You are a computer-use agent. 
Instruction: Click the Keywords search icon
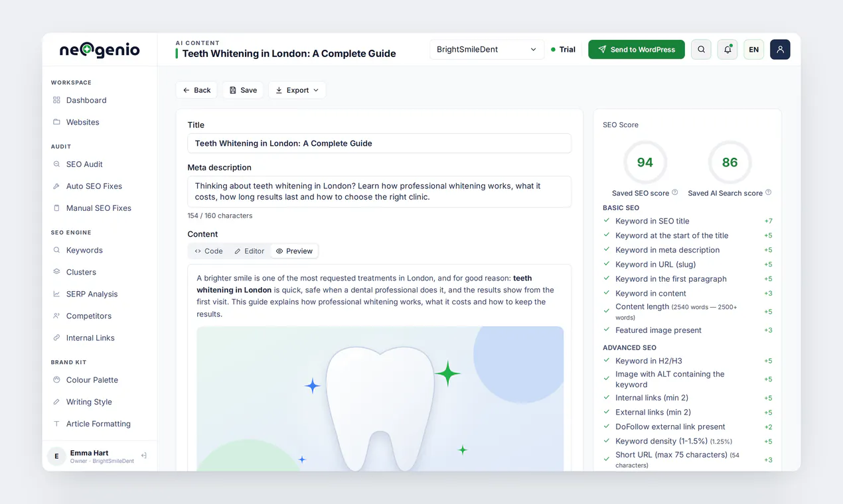[x=56, y=250]
